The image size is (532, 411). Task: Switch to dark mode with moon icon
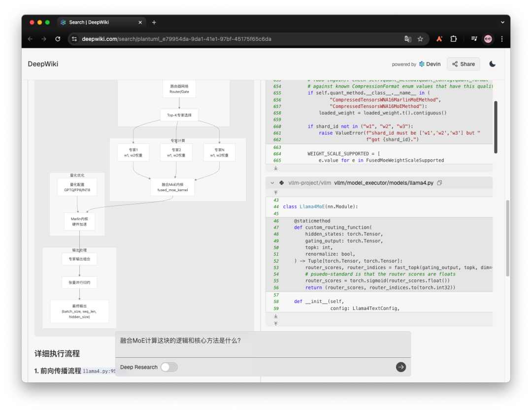[x=492, y=64]
